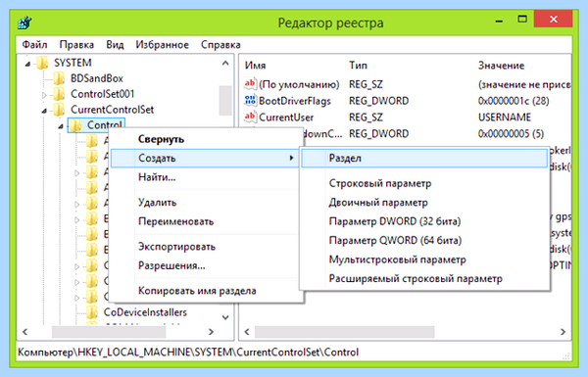Open the Вид menu
The height and width of the screenshot is (377, 588).
(115, 45)
